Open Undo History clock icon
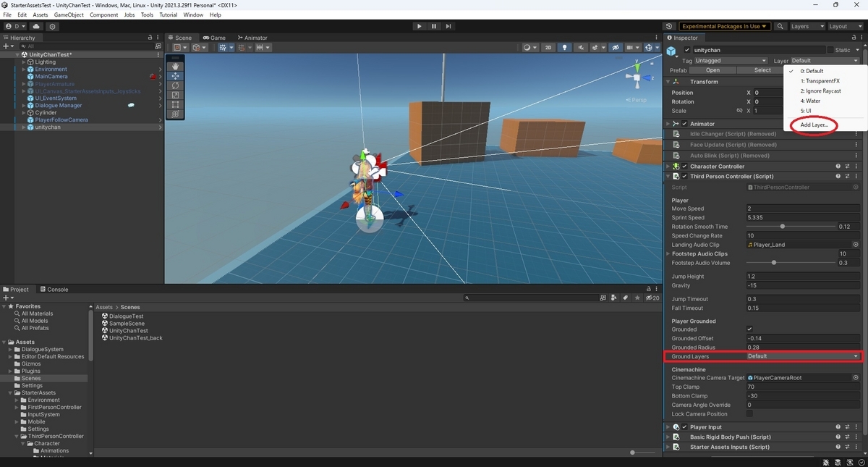The width and height of the screenshot is (868, 467). [x=668, y=26]
